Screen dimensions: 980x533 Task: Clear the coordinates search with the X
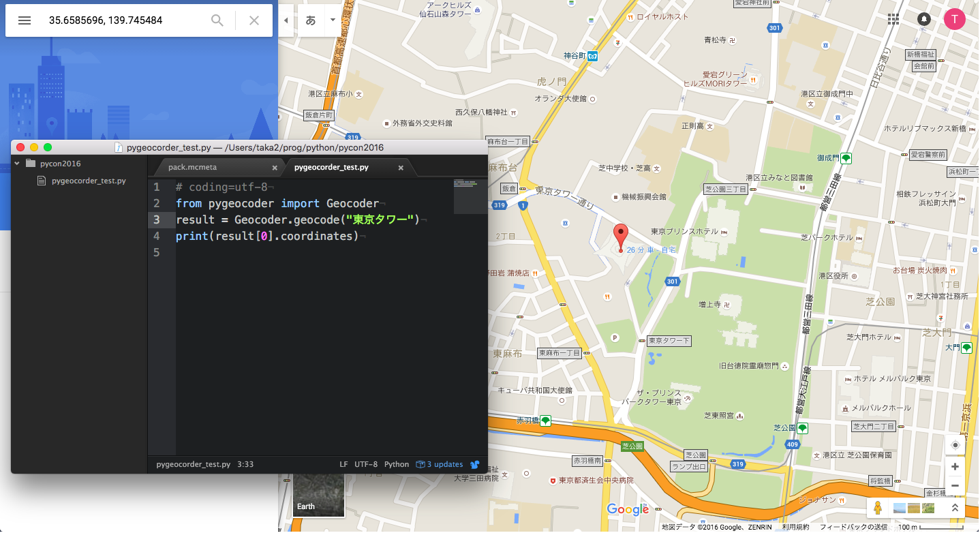point(254,20)
